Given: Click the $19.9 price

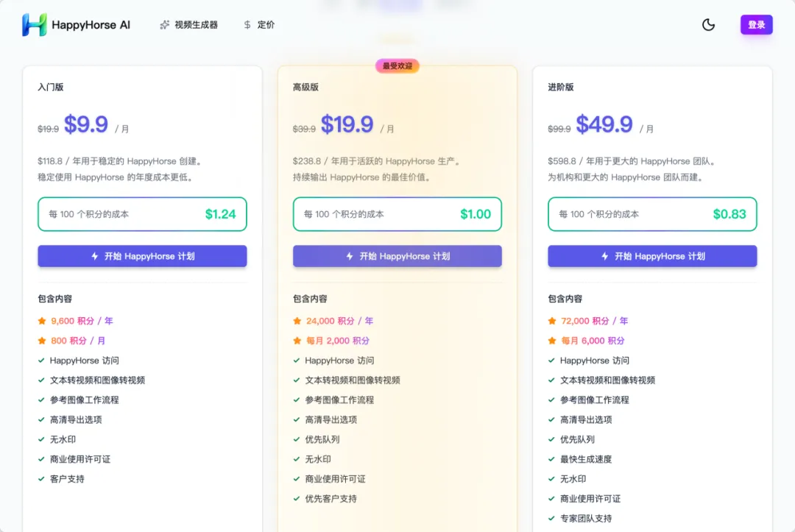Looking at the screenshot, I should point(347,124).
